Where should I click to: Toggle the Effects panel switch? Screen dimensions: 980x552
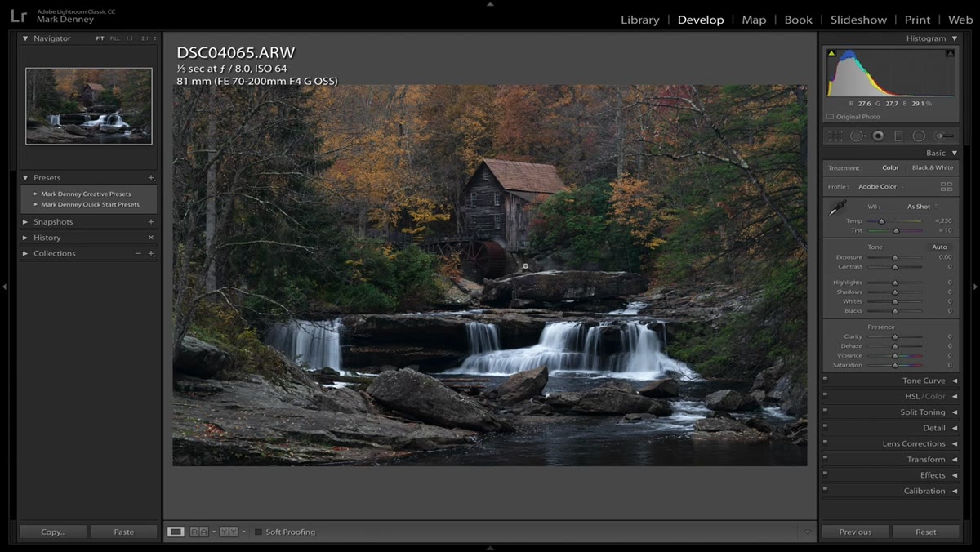point(826,475)
